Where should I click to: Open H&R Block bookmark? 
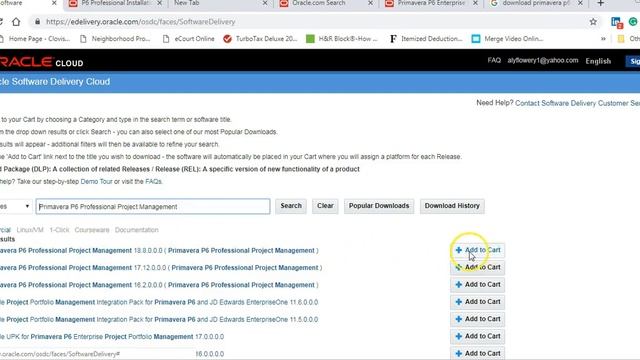(x=342, y=39)
